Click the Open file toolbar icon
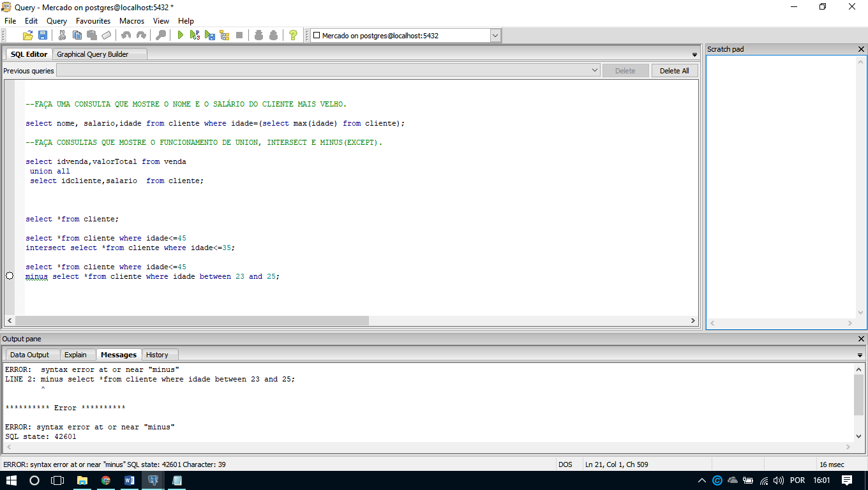 coord(28,36)
